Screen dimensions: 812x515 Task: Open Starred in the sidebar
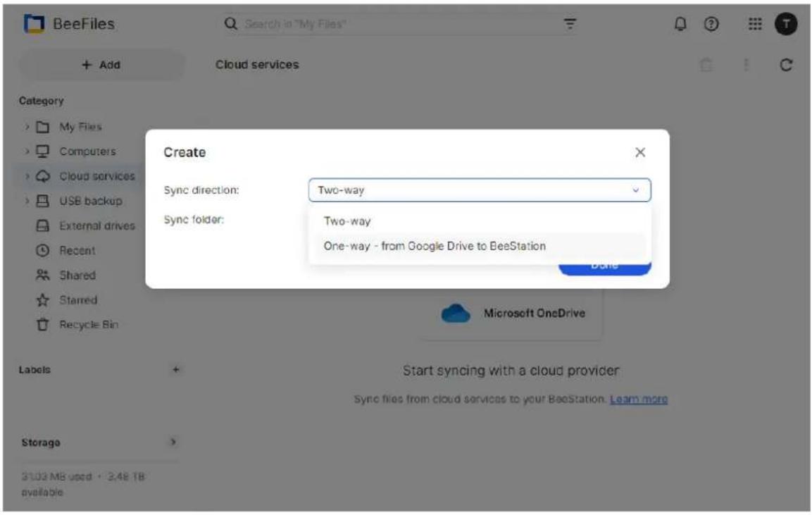pos(77,300)
